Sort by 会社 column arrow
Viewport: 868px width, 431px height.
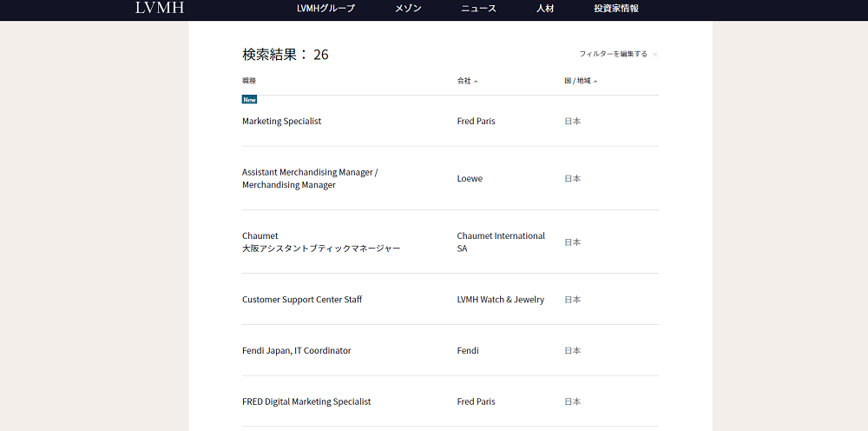click(x=476, y=82)
